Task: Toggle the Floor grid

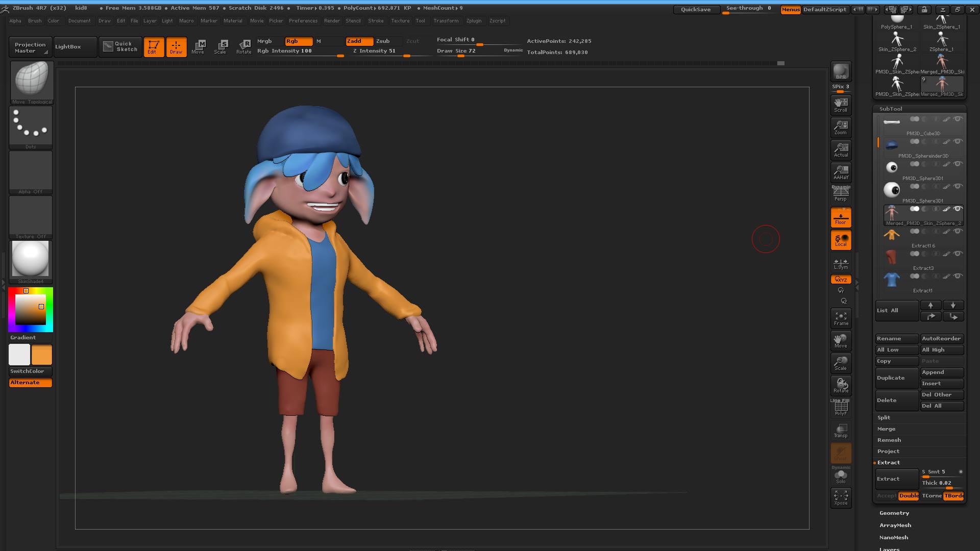Action: [x=841, y=217]
